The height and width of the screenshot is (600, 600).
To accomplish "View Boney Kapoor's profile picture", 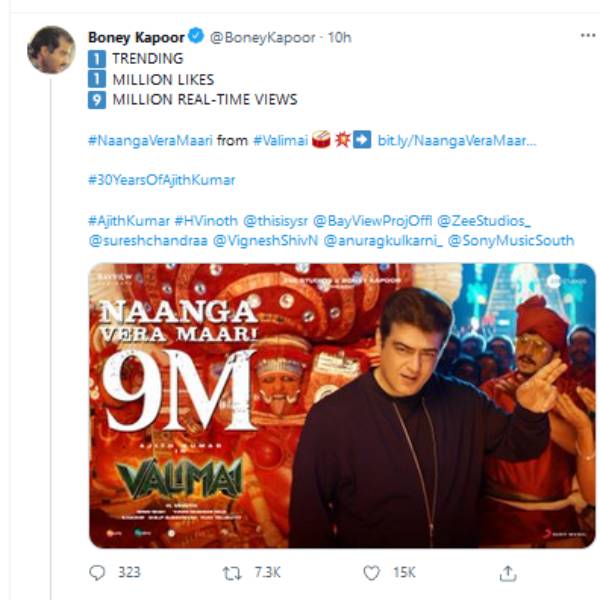I will [51, 50].
